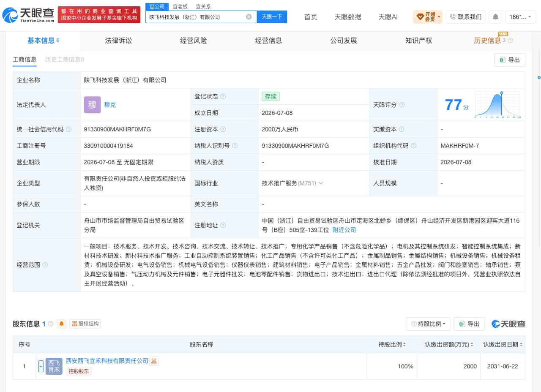Export business info with top 导出 button
The height and width of the screenshot is (392, 541).
click(x=510, y=60)
